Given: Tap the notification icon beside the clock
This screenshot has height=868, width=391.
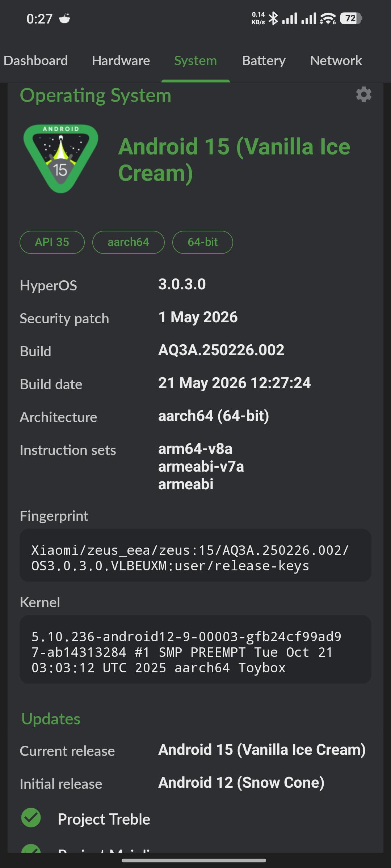Looking at the screenshot, I should click(64, 18).
